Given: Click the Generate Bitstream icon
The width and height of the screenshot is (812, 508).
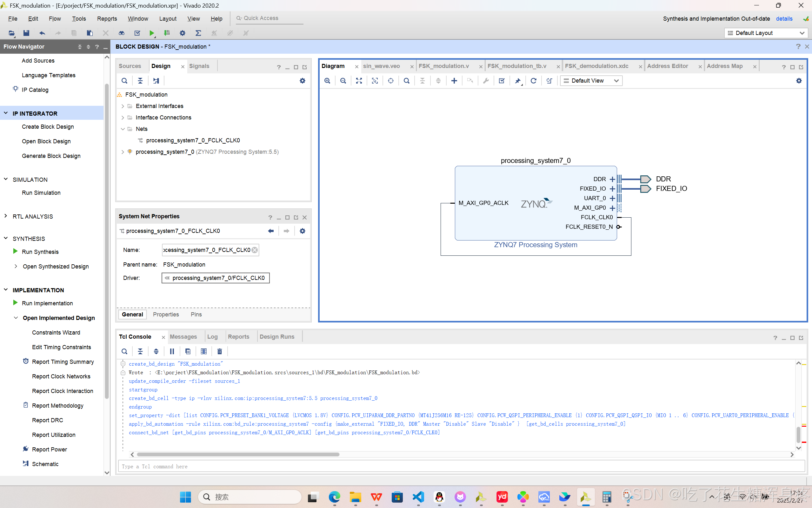Looking at the screenshot, I should [167, 33].
